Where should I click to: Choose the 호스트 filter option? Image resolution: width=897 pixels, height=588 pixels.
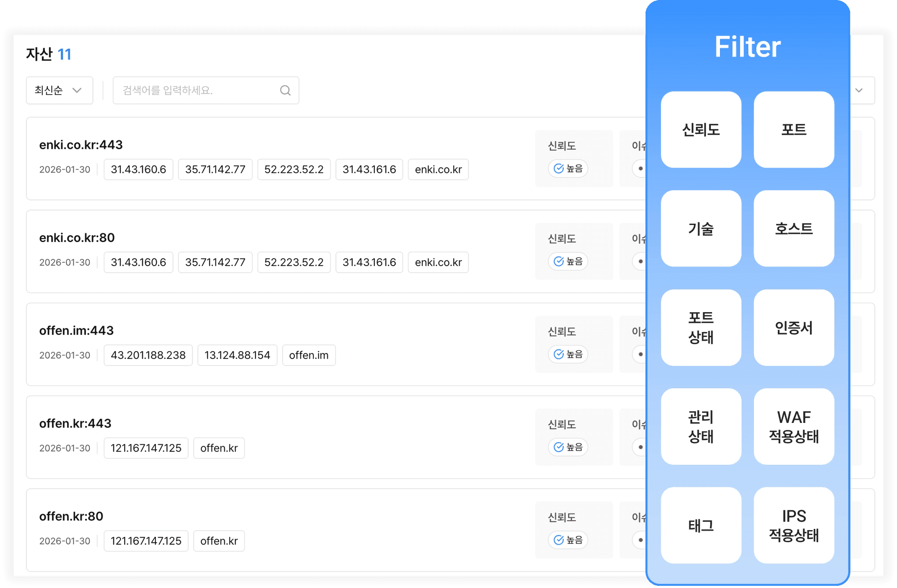pyautogui.click(x=794, y=229)
